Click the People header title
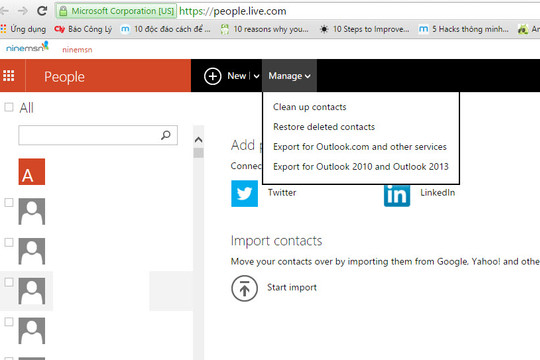This screenshot has width=540, height=360. click(x=64, y=77)
